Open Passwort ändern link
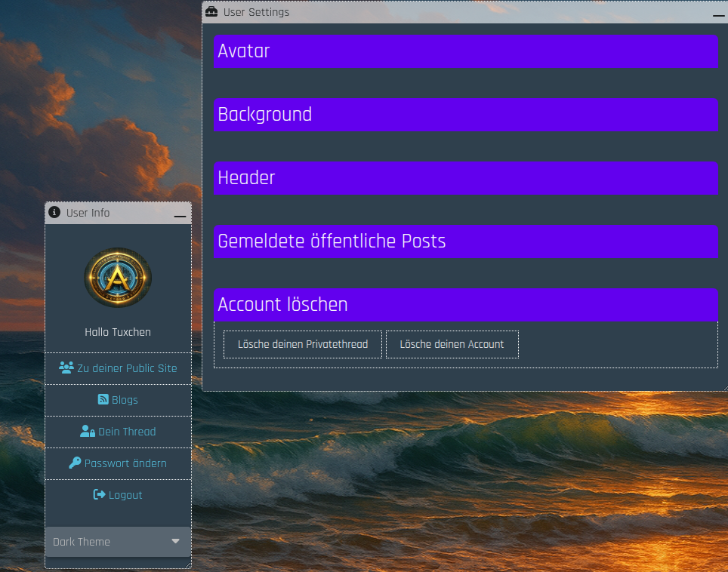The width and height of the screenshot is (728, 572). pos(118,463)
